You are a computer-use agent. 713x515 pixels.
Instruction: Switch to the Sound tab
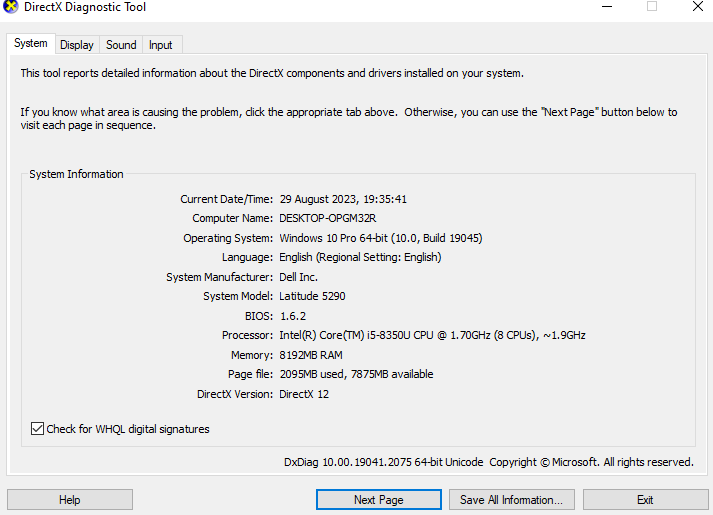[x=121, y=45]
